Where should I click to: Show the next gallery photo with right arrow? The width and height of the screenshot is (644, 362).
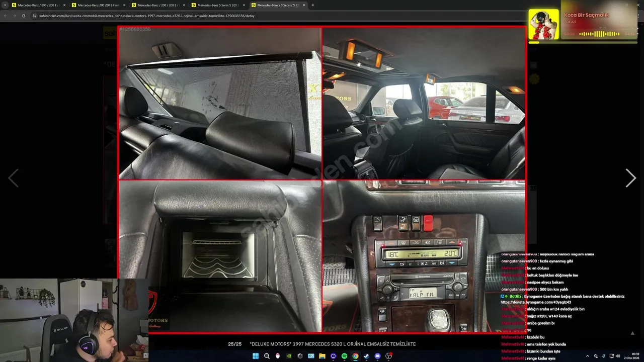point(630,178)
